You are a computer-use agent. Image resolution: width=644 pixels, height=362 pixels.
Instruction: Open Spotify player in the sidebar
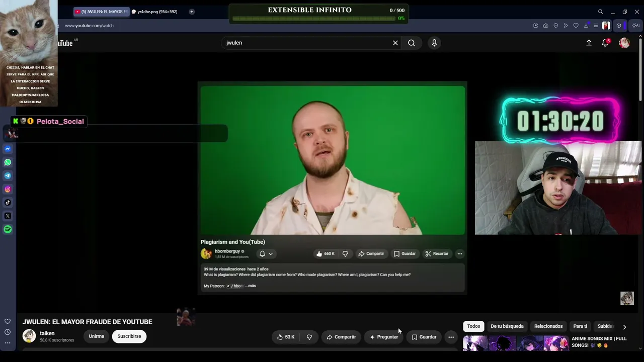[x=8, y=229]
